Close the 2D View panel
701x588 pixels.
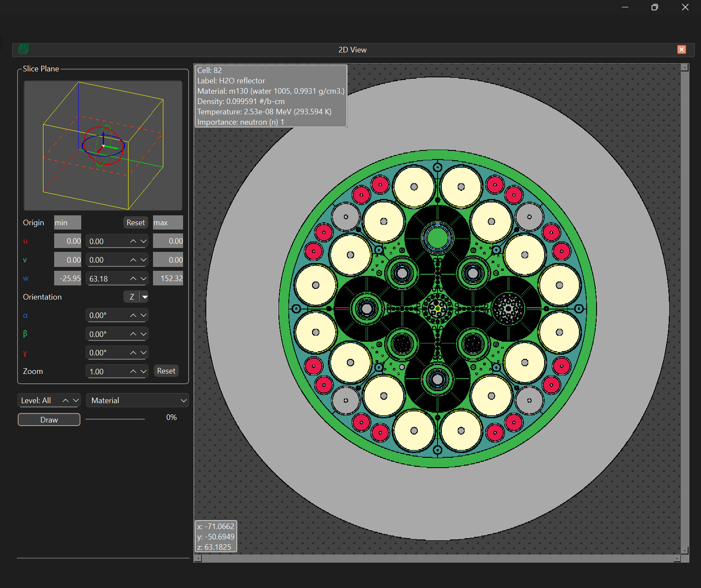click(681, 49)
